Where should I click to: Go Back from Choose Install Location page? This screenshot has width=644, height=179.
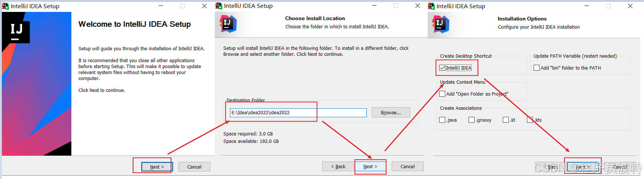click(x=338, y=166)
